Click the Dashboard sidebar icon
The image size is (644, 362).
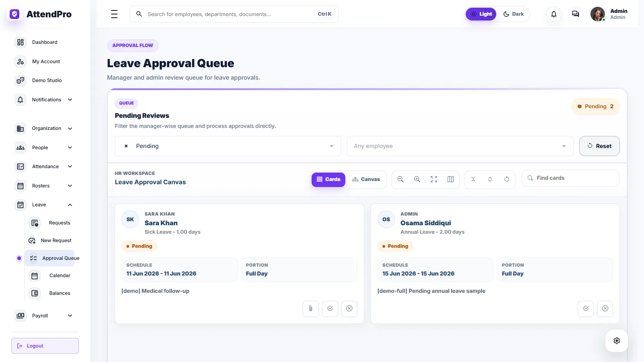(x=21, y=42)
